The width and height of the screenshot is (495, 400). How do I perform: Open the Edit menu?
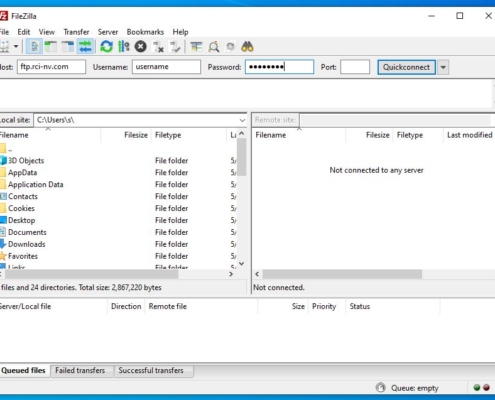24,32
